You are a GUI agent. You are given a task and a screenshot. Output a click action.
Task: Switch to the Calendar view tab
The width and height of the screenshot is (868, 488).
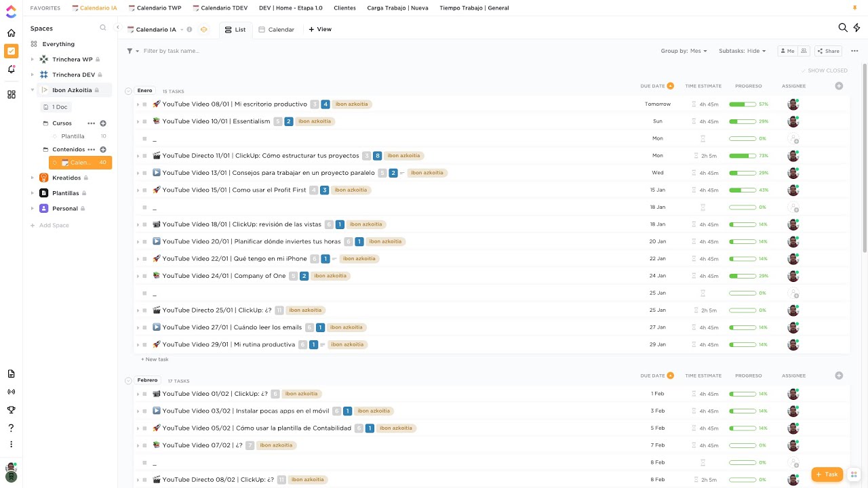coord(276,30)
